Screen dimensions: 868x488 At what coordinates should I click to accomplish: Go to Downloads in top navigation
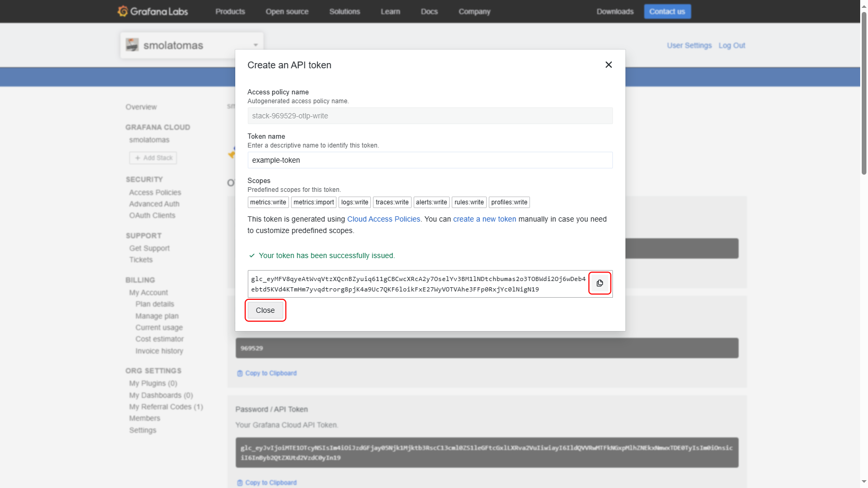pyautogui.click(x=615, y=11)
